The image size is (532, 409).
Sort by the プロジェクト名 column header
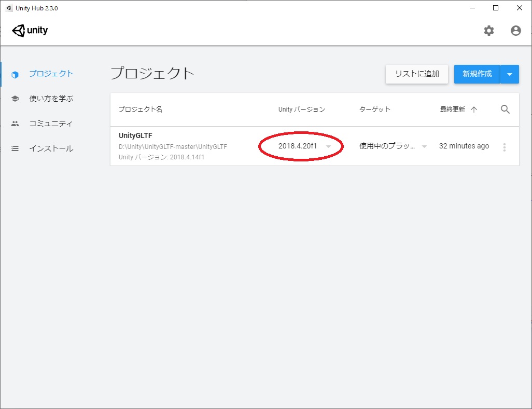coord(141,110)
